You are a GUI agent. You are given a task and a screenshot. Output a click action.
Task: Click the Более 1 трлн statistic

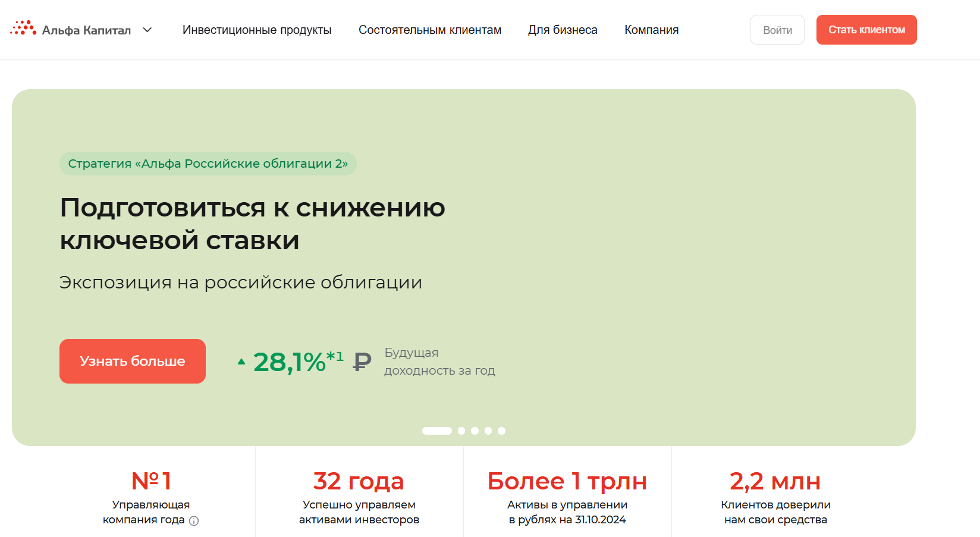pyautogui.click(x=567, y=481)
